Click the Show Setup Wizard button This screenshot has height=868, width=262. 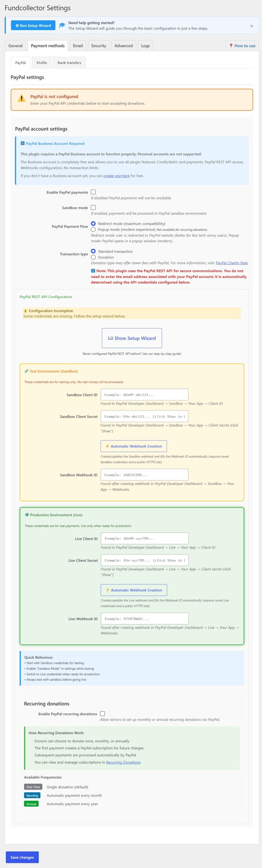pyautogui.click(x=132, y=338)
